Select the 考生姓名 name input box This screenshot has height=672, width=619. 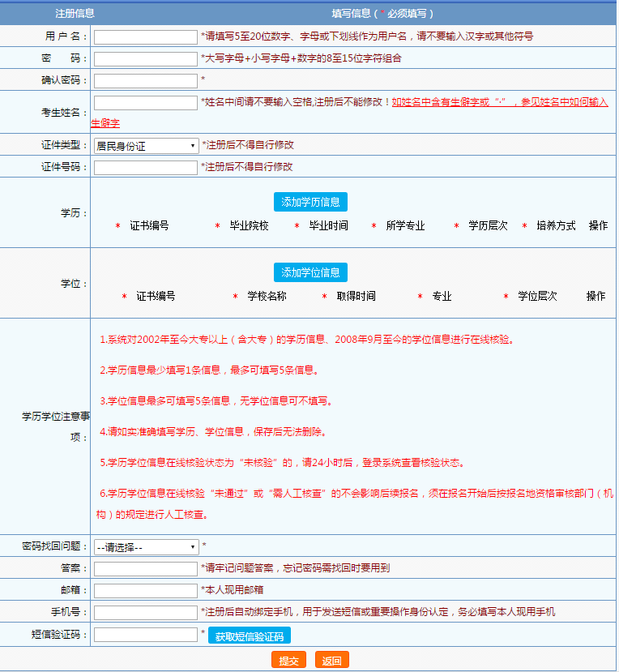146,102
